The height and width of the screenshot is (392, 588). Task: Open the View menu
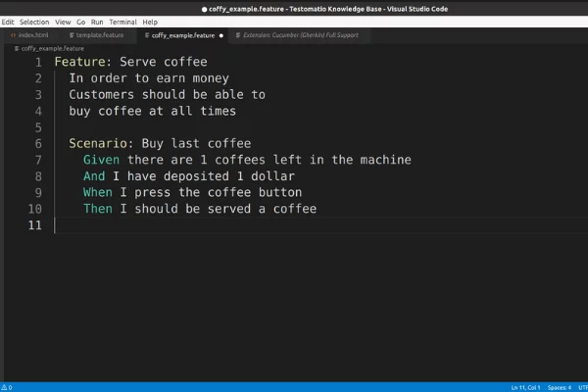(x=63, y=22)
